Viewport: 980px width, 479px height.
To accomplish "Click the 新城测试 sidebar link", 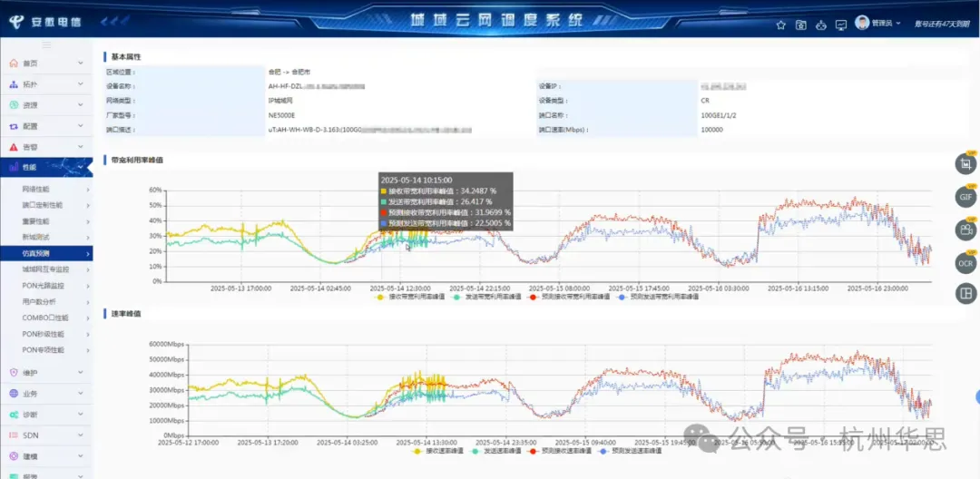I will point(36,237).
